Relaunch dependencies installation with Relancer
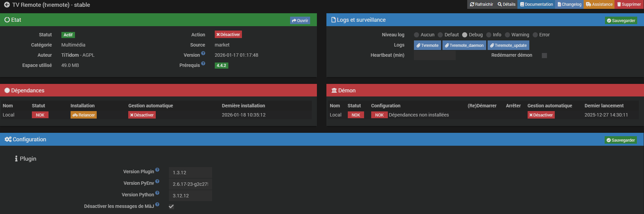 click(83, 115)
